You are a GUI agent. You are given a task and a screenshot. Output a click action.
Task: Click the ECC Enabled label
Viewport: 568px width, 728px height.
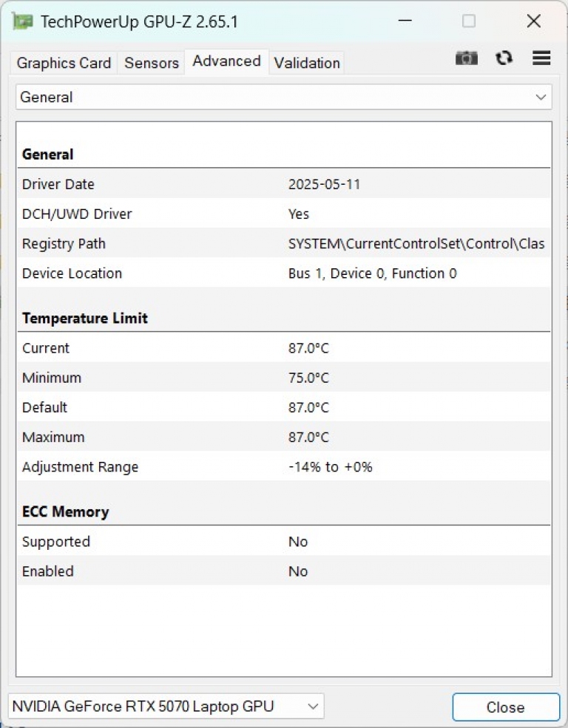pyautogui.click(x=48, y=571)
